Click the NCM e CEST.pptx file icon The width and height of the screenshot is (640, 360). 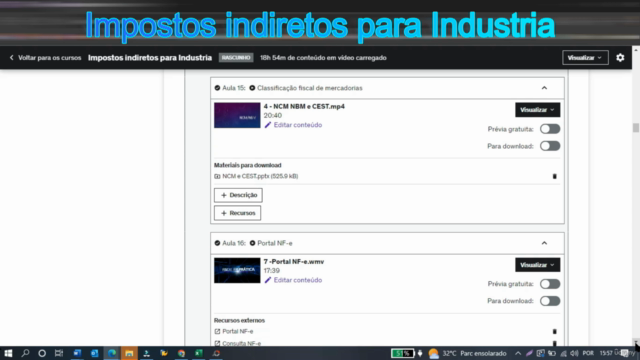coord(217,176)
